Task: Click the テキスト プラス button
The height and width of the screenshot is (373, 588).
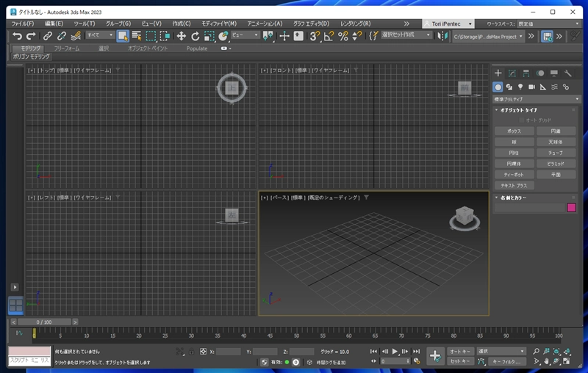Action: (x=514, y=185)
